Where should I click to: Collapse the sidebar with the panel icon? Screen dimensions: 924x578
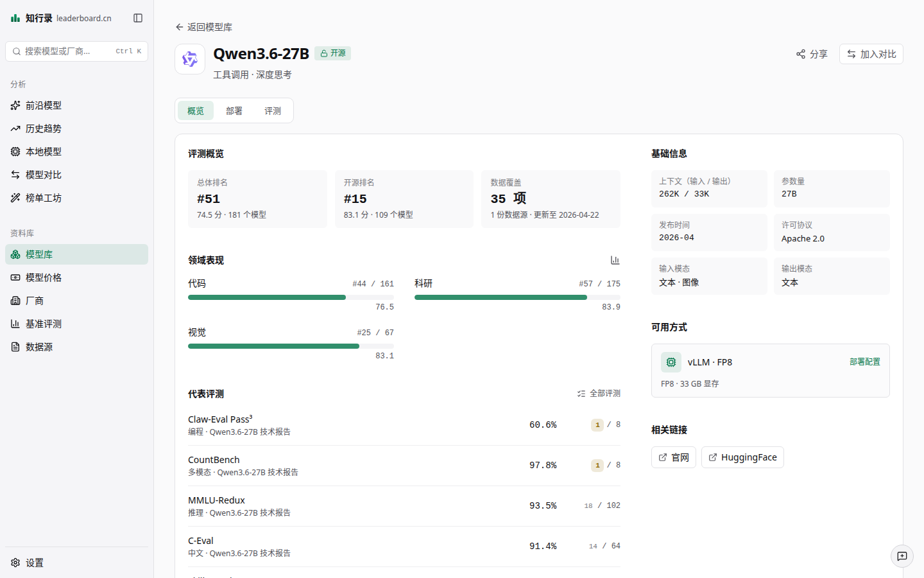coord(138,18)
